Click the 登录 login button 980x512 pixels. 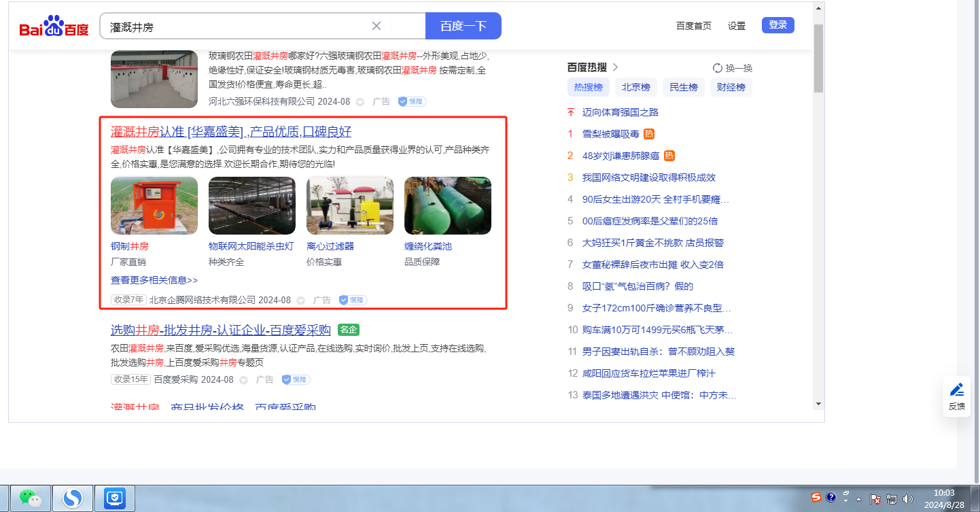(778, 25)
